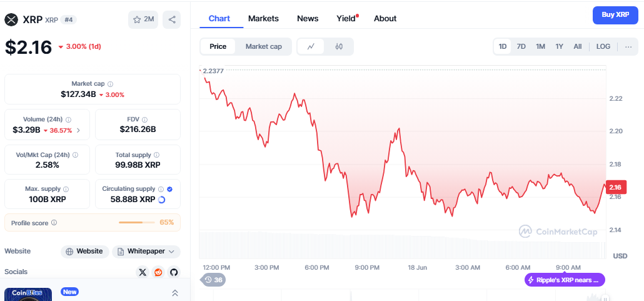Screen dimensions: 644x301
Task: Click the New badge
Action: tap(69, 292)
